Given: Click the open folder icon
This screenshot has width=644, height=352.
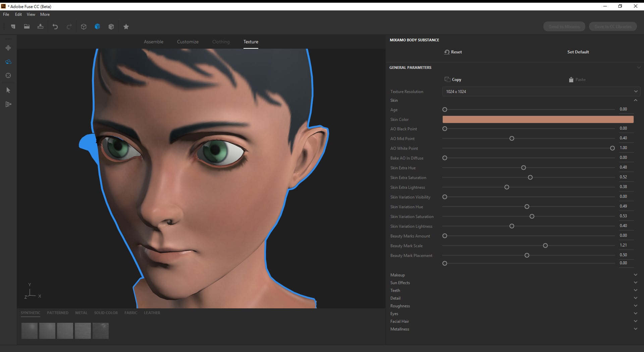Looking at the screenshot, I should click(27, 27).
